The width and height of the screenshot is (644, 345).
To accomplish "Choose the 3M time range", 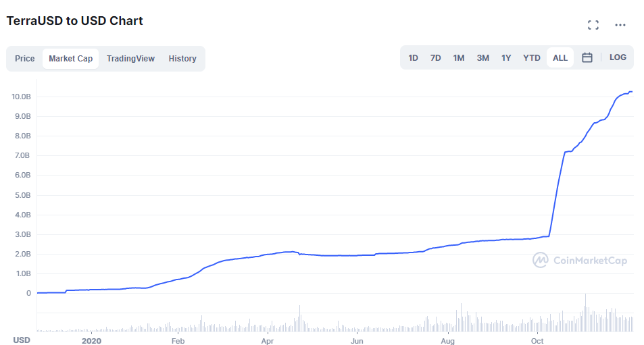I will [x=483, y=58].
